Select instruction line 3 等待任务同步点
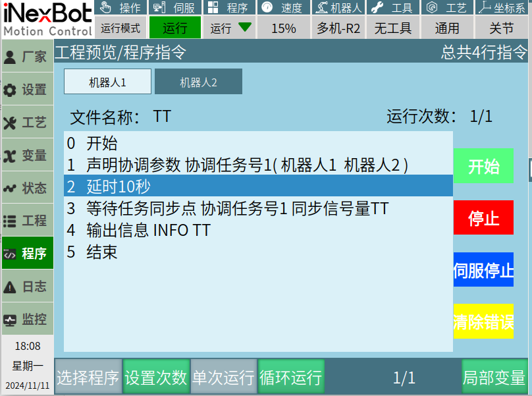This screenshot has width=532, height=396. click(258, 209)
